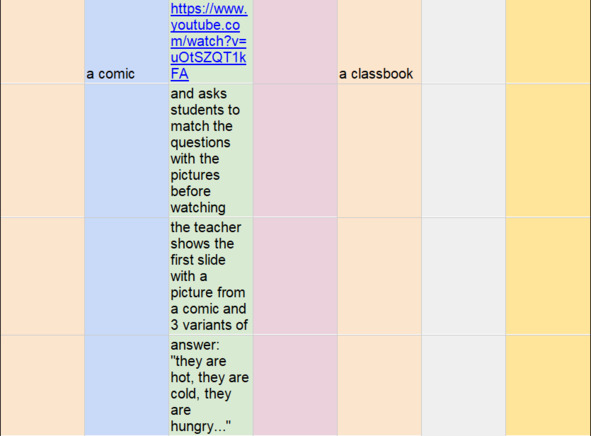Viewport: 591px width, 436px height.
Task: Open the YouTube watch link
Action: (209, 41)
